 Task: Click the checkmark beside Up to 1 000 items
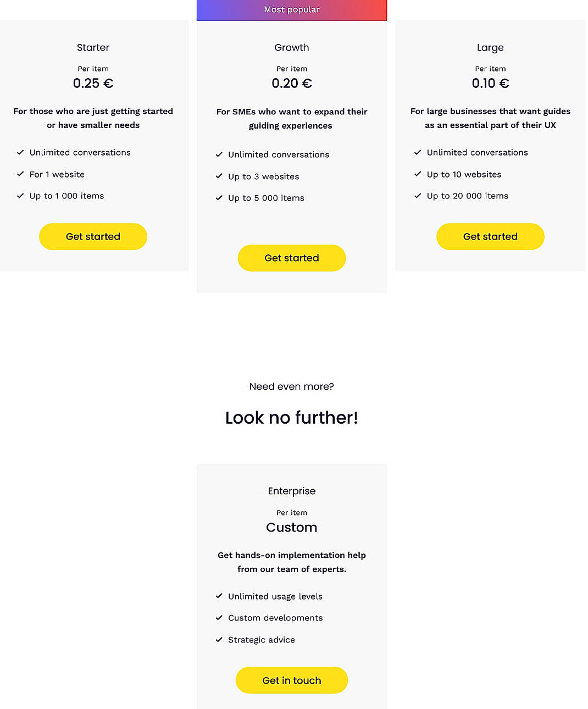20,196
